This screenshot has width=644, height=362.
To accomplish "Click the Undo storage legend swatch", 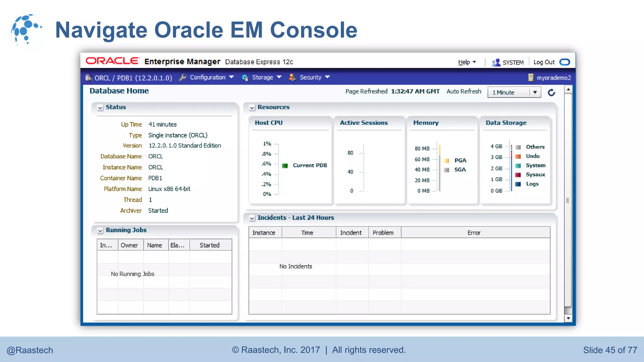I will [x=518, y=156].
